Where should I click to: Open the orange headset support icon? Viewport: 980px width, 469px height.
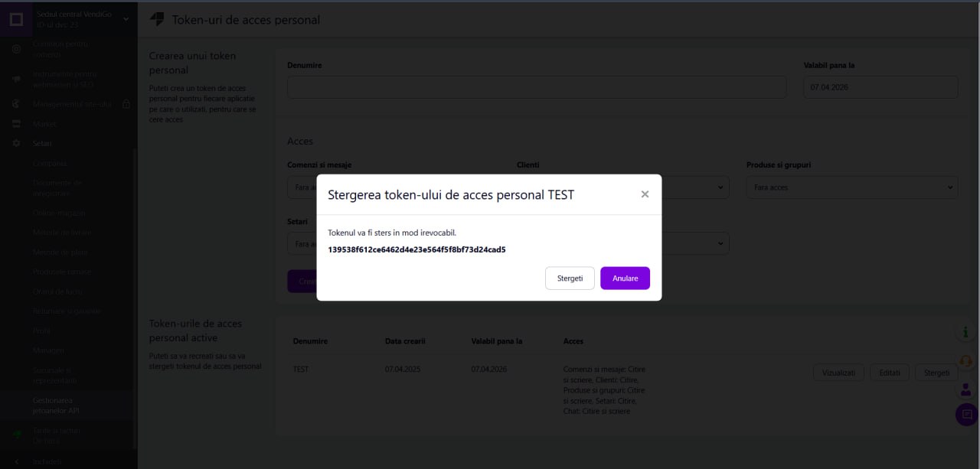(965, 360)
